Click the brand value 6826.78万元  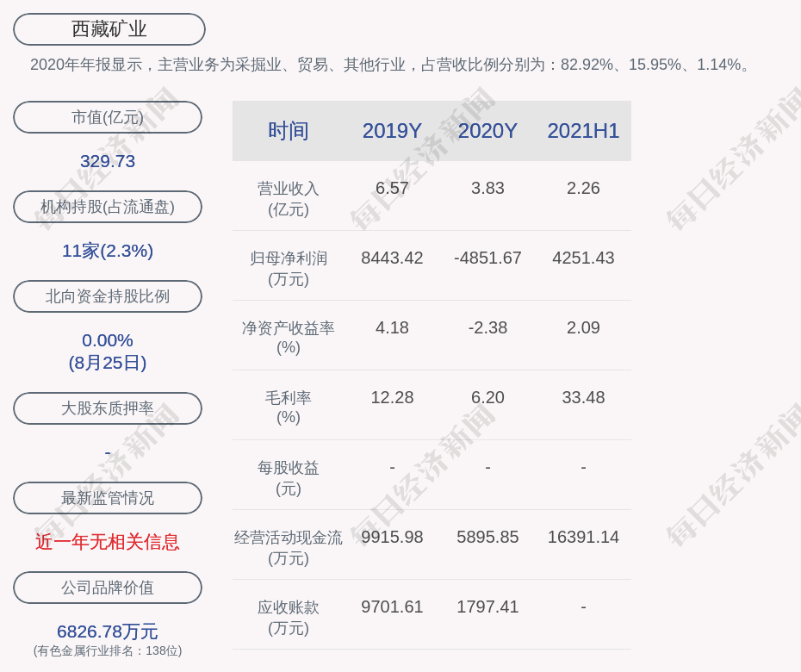point(108,632)
